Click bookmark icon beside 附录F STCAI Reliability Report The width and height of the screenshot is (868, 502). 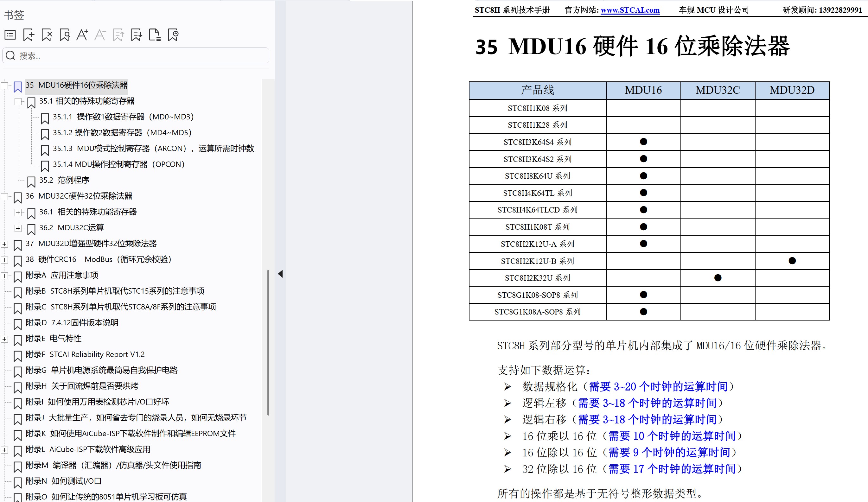coord(17,356)
